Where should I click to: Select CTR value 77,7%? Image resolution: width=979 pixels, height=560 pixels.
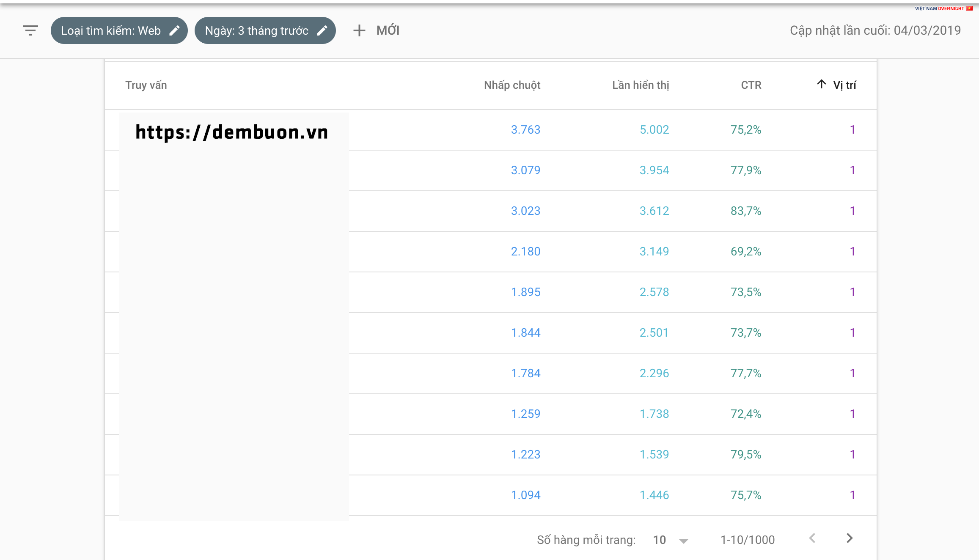click(x=746, y=373)
